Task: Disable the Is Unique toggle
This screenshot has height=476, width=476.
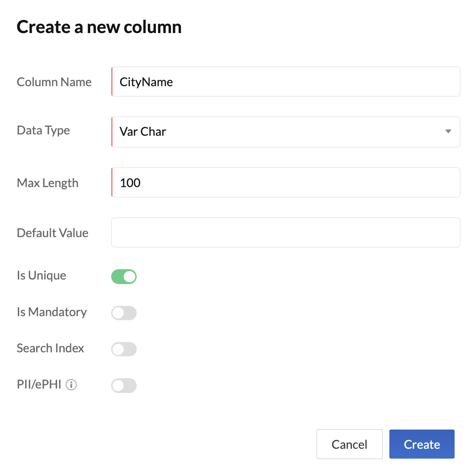Action: point(124,276)
